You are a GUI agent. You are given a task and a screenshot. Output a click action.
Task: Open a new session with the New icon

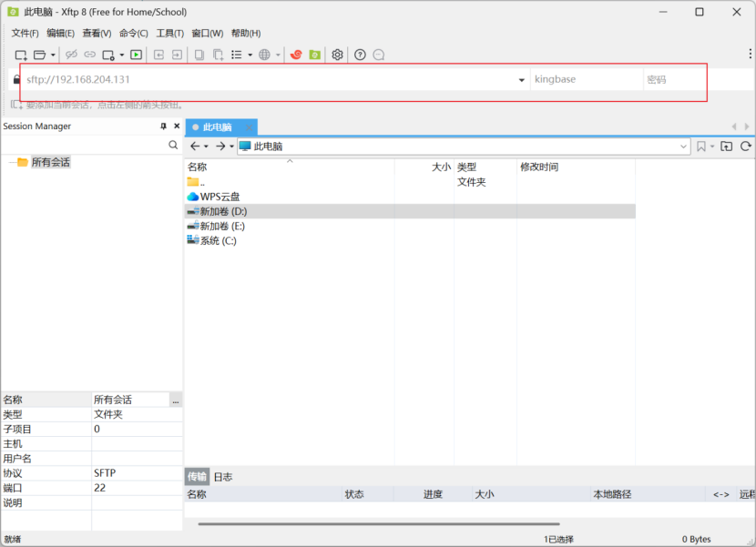[x=22, y=55]
